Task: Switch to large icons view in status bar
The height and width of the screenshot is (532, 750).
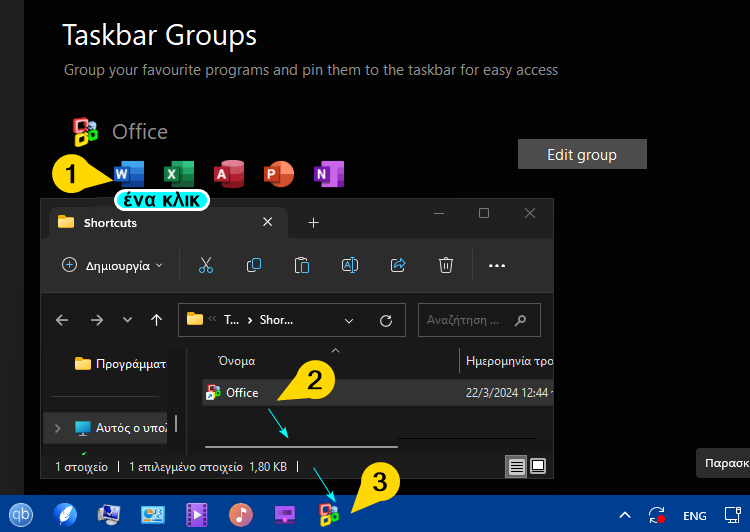Action: (538, 466)
